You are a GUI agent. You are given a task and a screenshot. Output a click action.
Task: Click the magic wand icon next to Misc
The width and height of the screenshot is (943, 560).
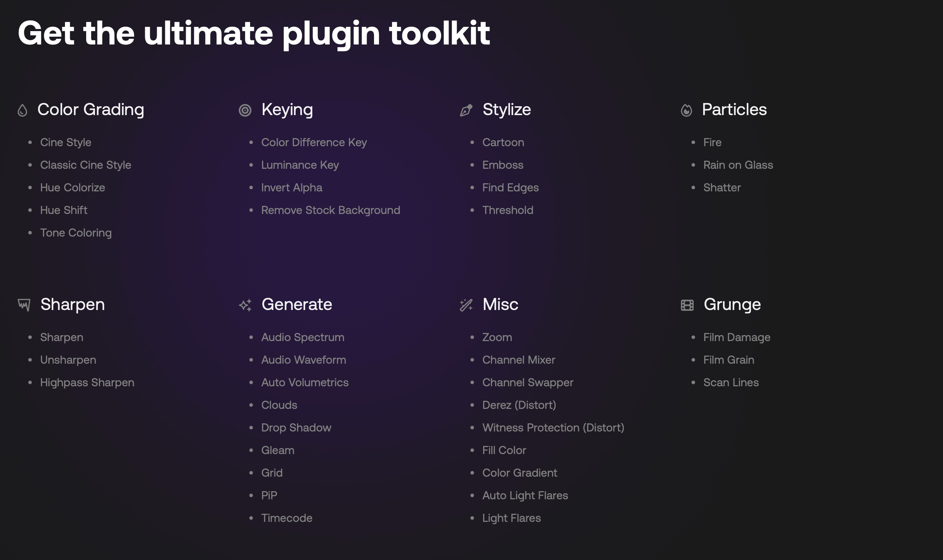466,305
